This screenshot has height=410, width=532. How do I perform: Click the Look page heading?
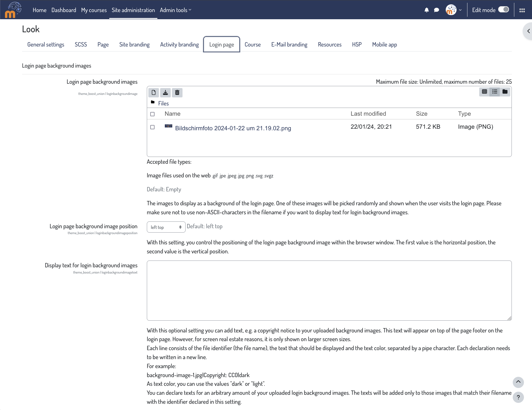(x=31, y=29)
